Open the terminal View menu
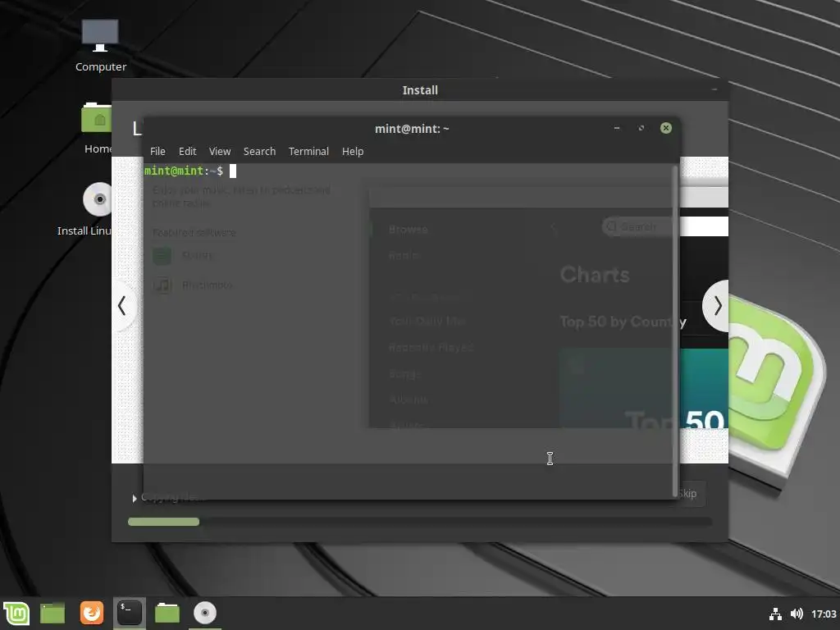Viewport: 840px width, 630px height. click(x=220, y=152)
